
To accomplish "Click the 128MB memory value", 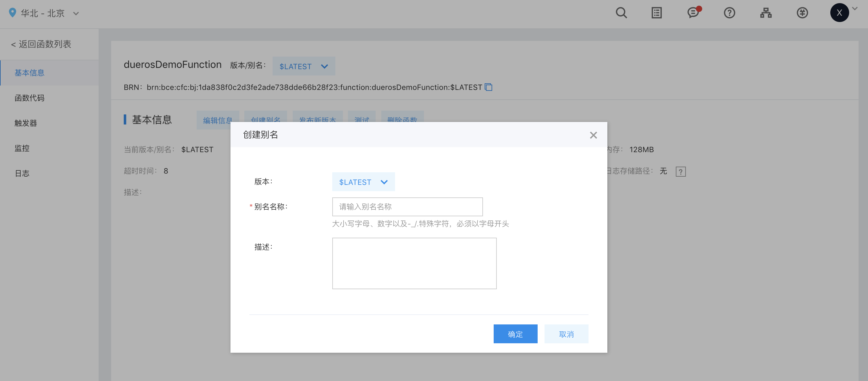I will pos(641,149).
